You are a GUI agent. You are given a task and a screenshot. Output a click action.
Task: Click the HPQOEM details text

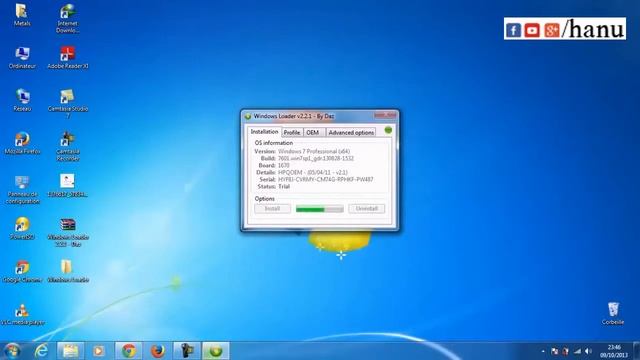313,172
